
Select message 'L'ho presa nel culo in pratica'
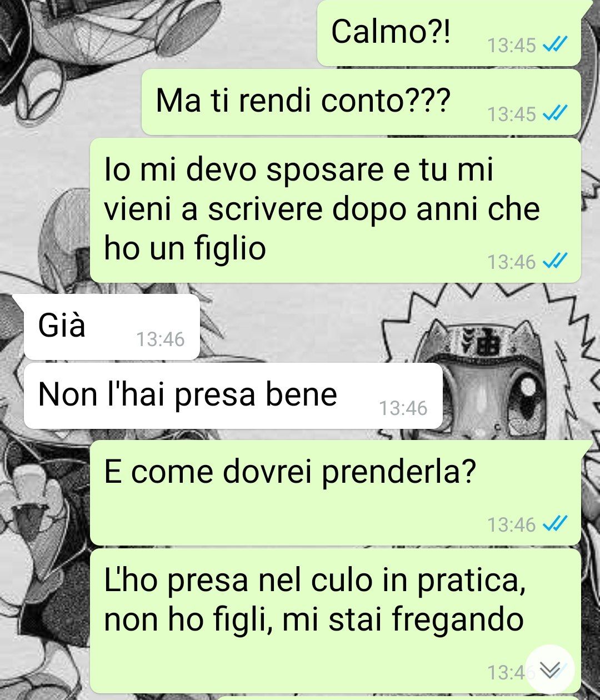tap(336, 621)
